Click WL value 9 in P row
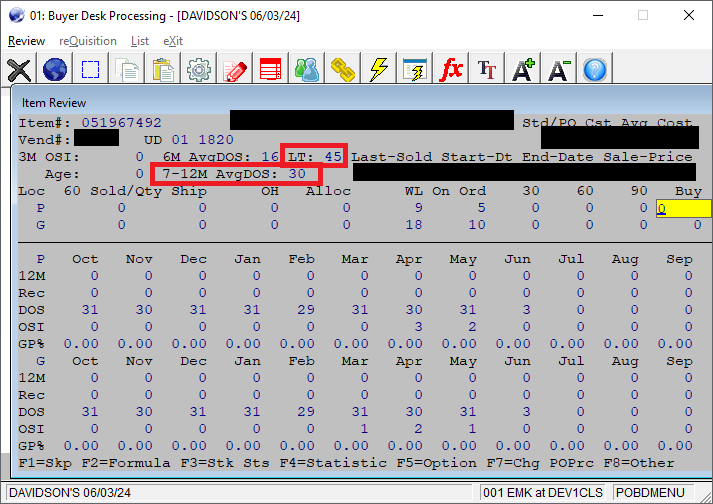The height and width of the screenshot is (504, 713). [418, 208]
